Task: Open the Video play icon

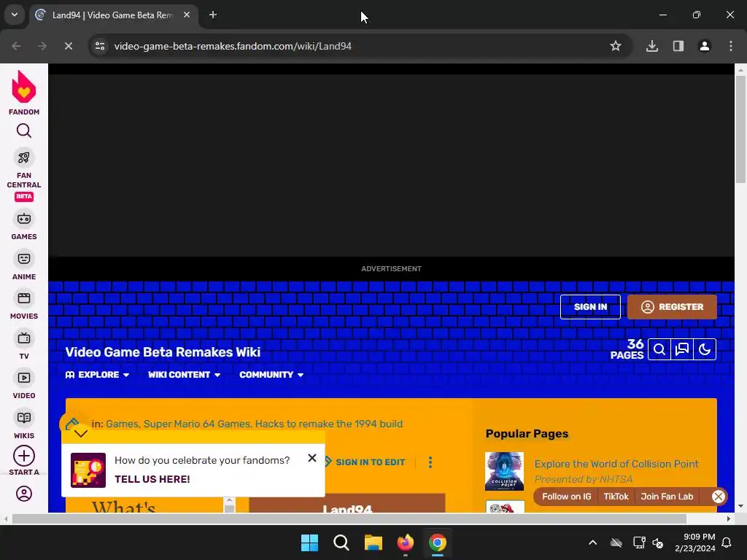Action: (24, 378)
